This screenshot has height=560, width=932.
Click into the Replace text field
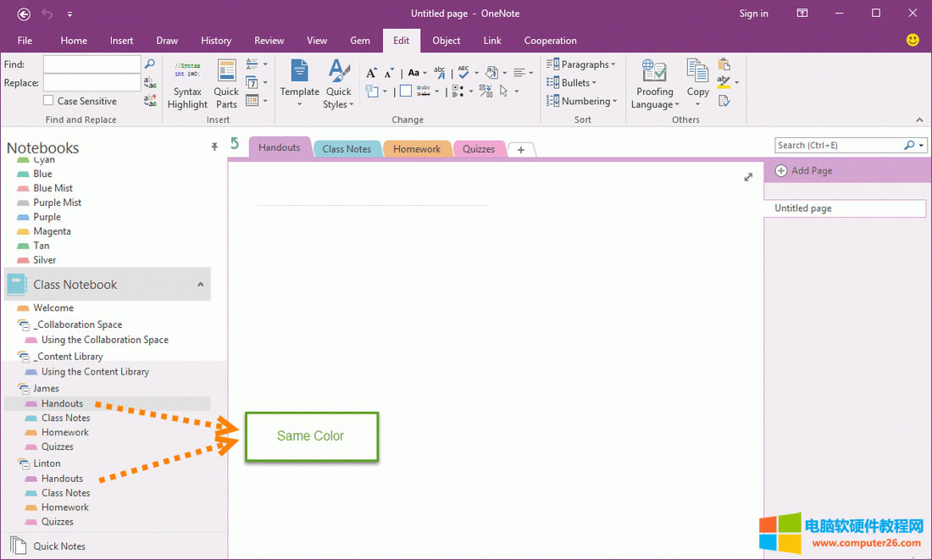[x=92, y=83]
